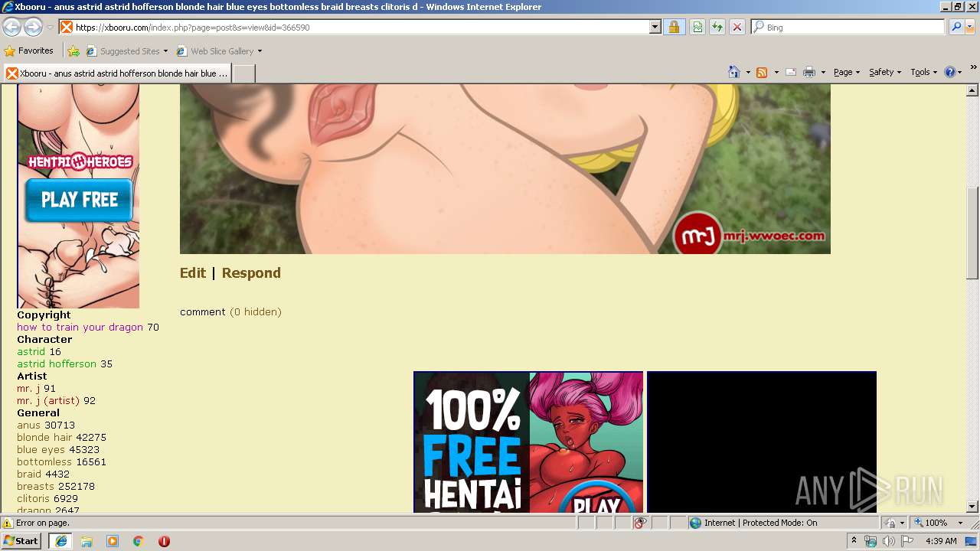Click the Action Center flag icon
The width and height of the screenshot is (980, 551).
point(907,541)
